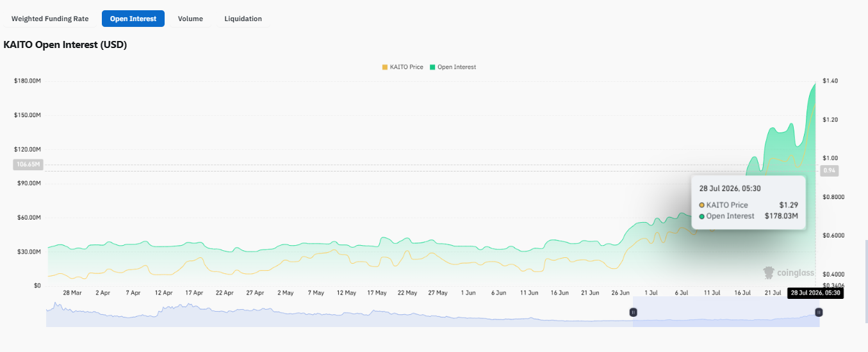The width and height of the screenshot is (868, 352).
Task: Open the Volume tab
Action: coord(190,19)
